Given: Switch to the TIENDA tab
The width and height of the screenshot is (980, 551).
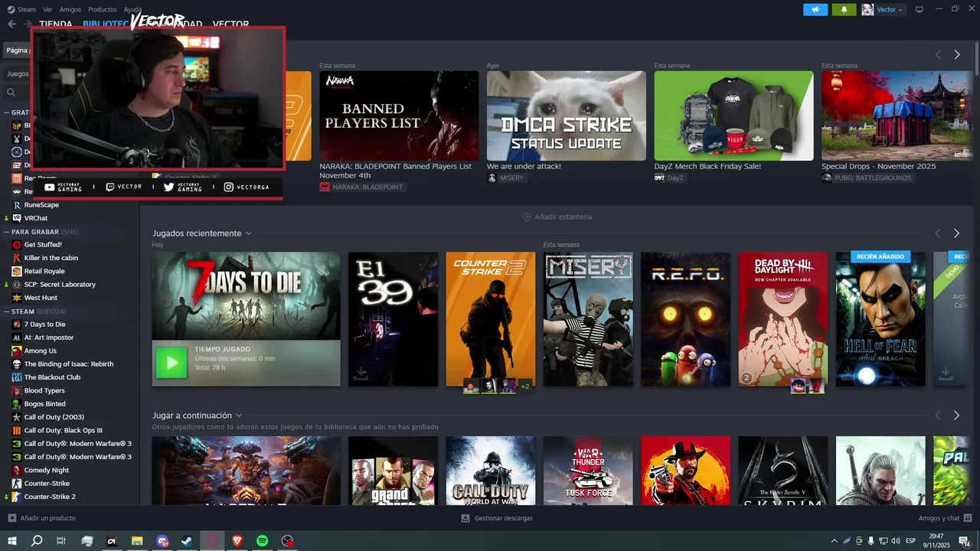Looking at the screenshot, I should (56, 24).
